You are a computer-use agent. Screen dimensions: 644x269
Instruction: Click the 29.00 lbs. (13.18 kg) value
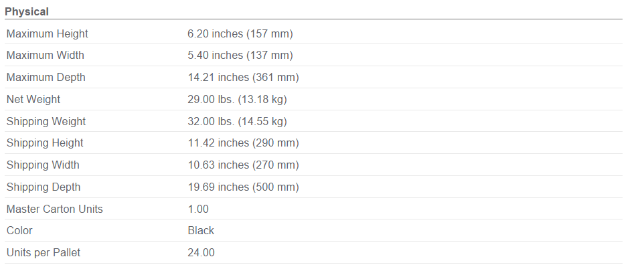click(237, 100)
